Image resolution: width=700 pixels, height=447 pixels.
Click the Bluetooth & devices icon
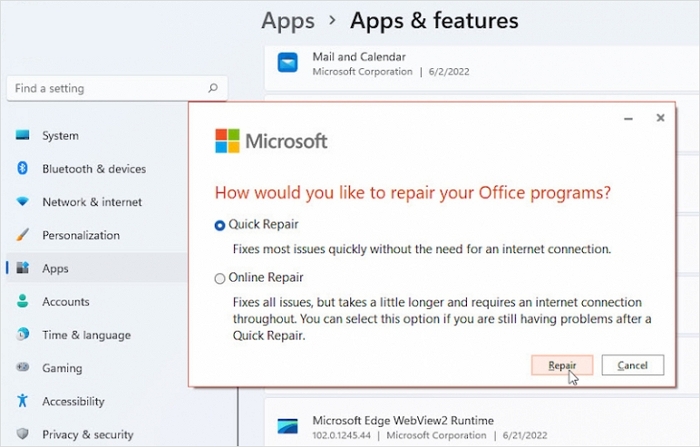point(22,169)
